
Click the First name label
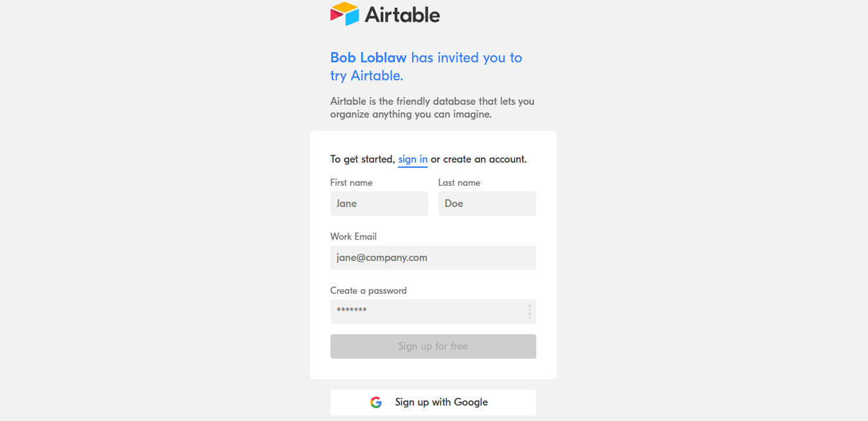pyautogui.click(x=351, y=183)
